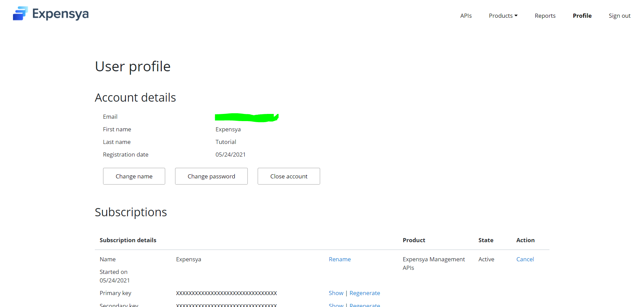Click the Registration date label

tap(126, 155)
